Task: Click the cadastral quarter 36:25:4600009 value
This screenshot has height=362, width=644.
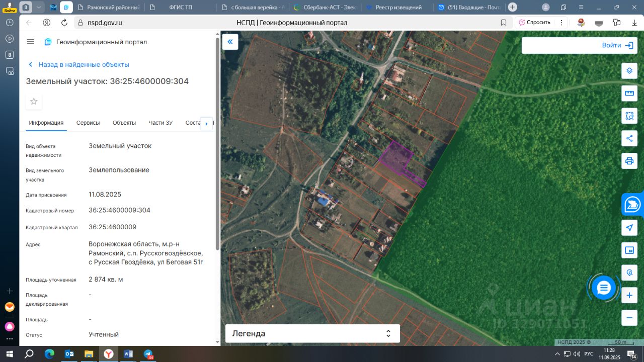Action: [x=112, y=227]
